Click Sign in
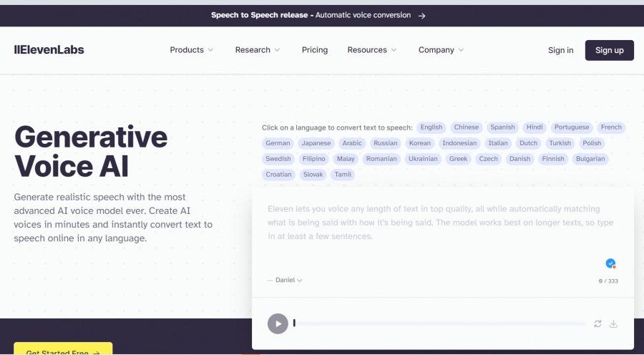Screen dimensions: 644x355 (x=560, y=50)
